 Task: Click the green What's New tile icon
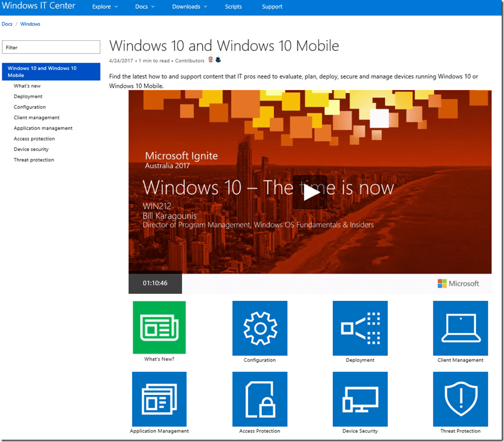coord(159,327)
